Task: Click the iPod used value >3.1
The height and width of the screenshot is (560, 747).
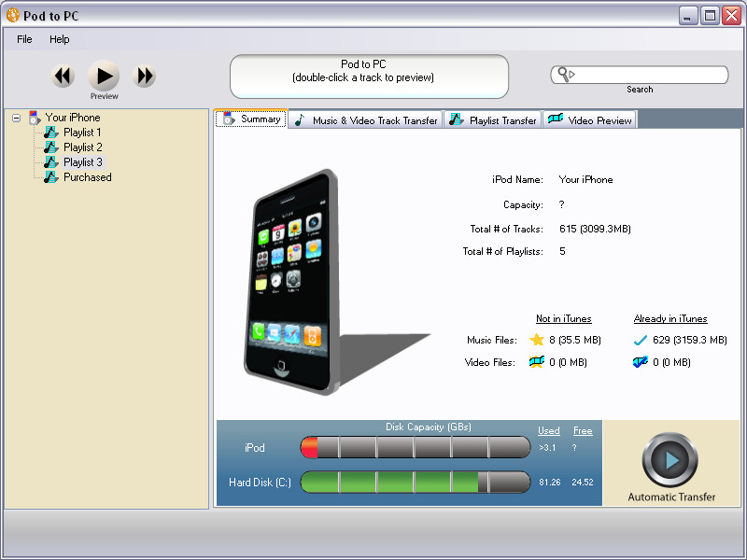Action: click(547, 448)
